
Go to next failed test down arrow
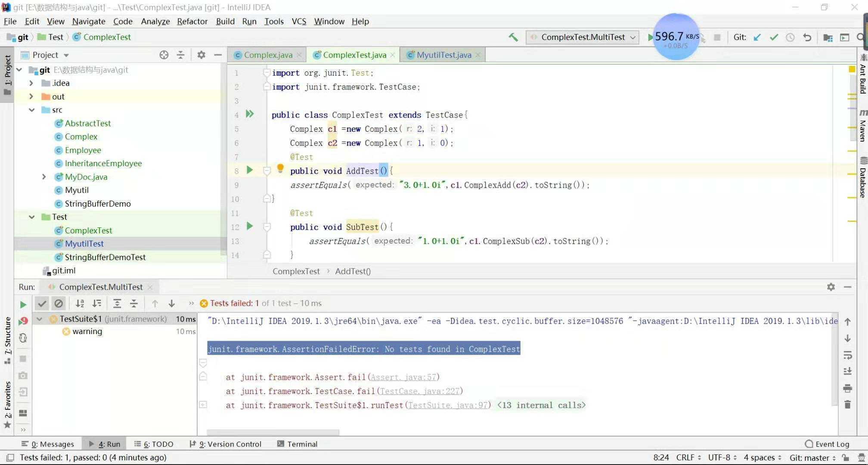point(171,304)
